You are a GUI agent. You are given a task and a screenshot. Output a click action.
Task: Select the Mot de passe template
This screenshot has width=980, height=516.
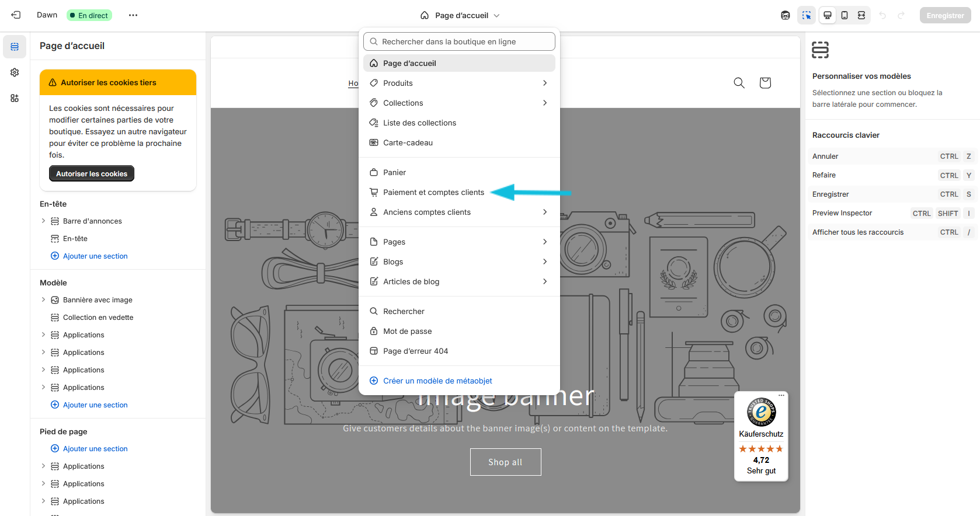(459, 331)
